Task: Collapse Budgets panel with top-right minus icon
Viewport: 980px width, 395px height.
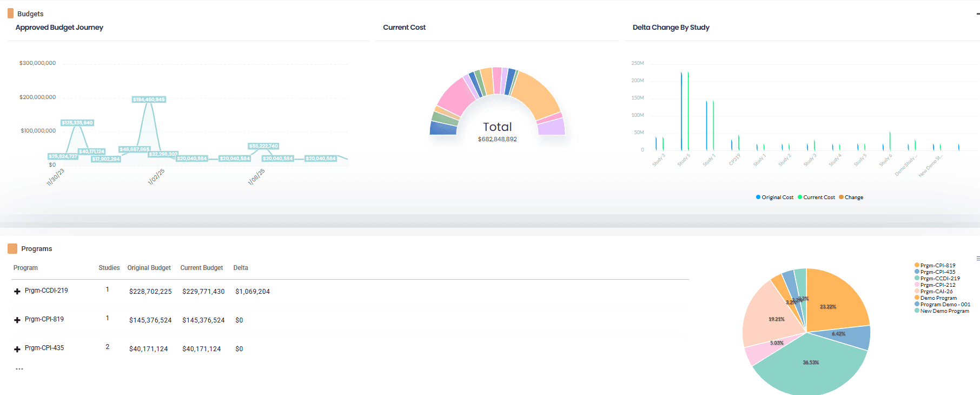Action: [x=978, y=14]
